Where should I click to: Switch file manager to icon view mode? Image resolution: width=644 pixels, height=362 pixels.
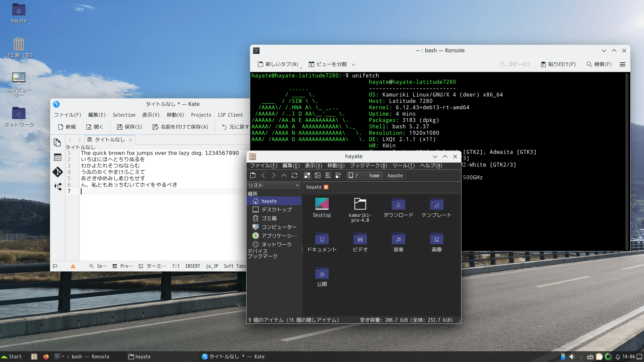[307, 175]
